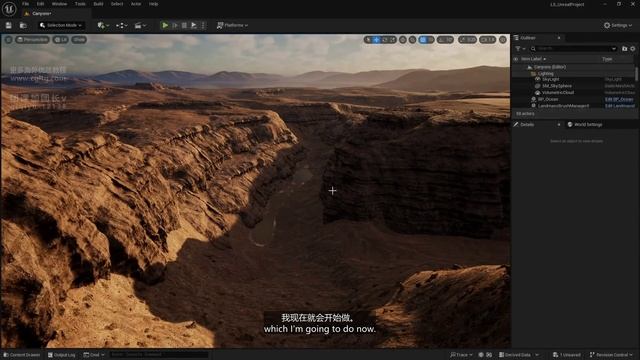This screenshot has height=360, width=640.
Task: Adjust the camera speed setting
Action: coord(487,40)
